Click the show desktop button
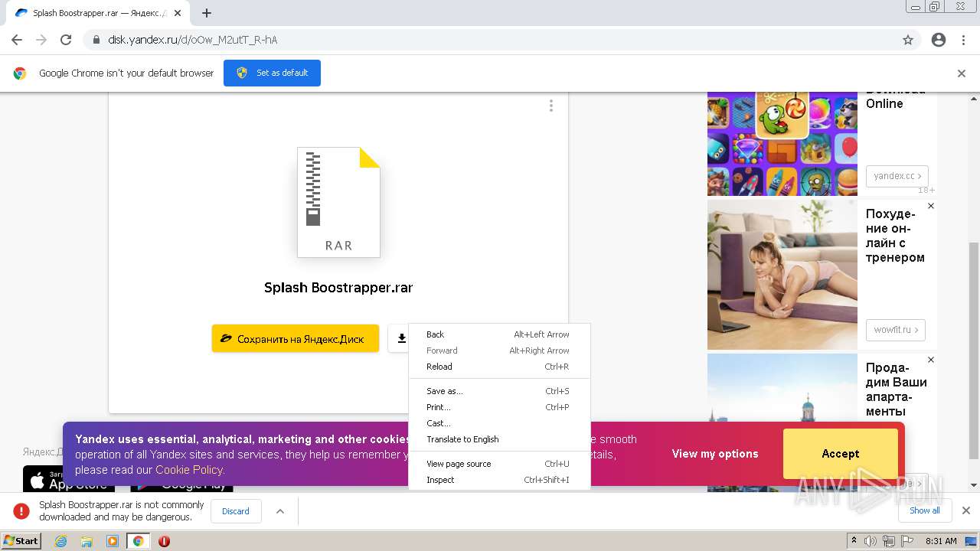This screenshot has height=551, width=980. point(971,541)
